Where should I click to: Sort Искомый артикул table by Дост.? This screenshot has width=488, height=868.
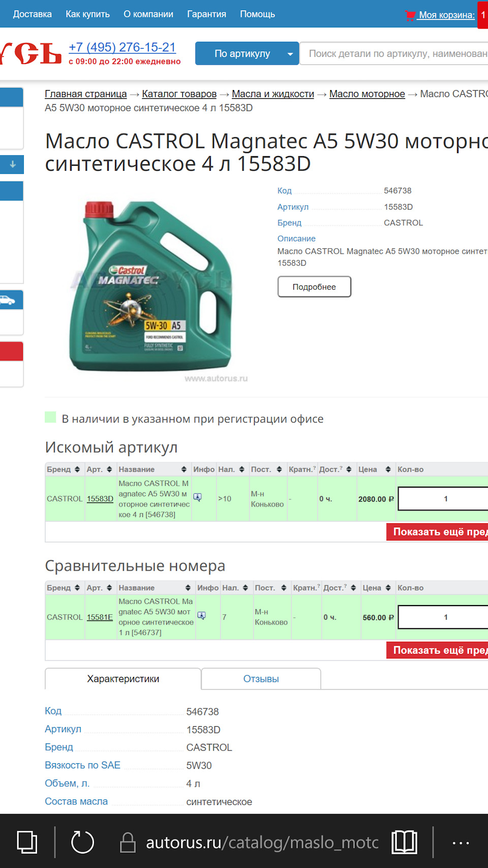pos(349,469)
